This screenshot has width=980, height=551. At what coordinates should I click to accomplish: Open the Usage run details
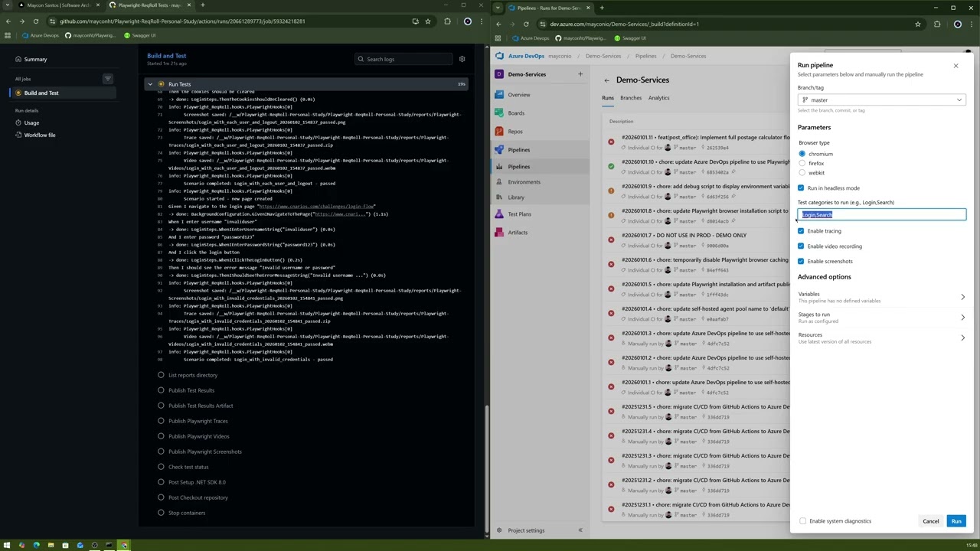click(x=31, y=122)
